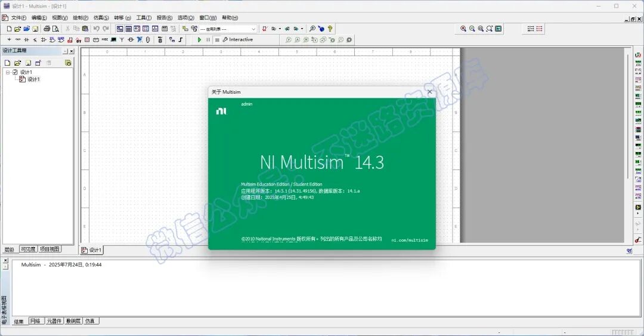Screen dimensions: 644x336
Task: Stop the simulation
Action: [x=217, y=40]
